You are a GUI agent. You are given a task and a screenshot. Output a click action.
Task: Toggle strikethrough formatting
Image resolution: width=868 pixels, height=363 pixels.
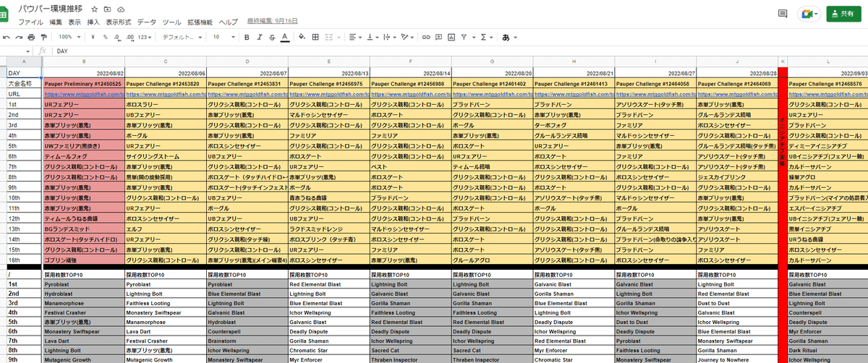pos(271,36)
